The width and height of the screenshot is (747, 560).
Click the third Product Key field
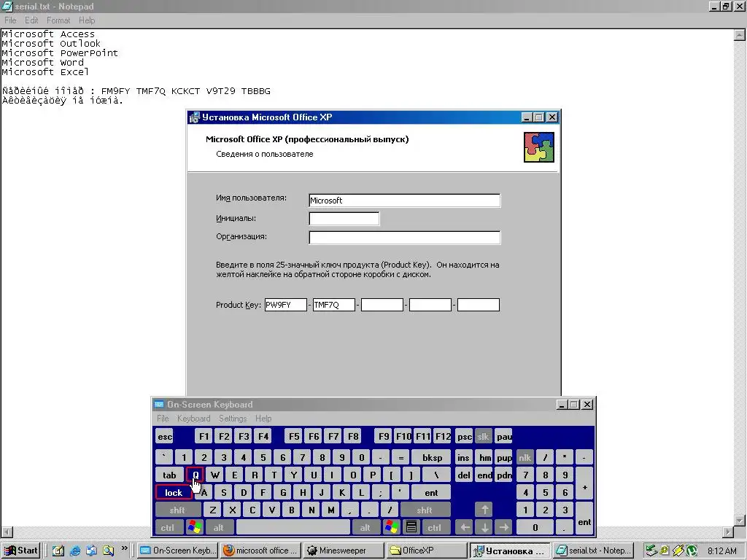(382, 305)
